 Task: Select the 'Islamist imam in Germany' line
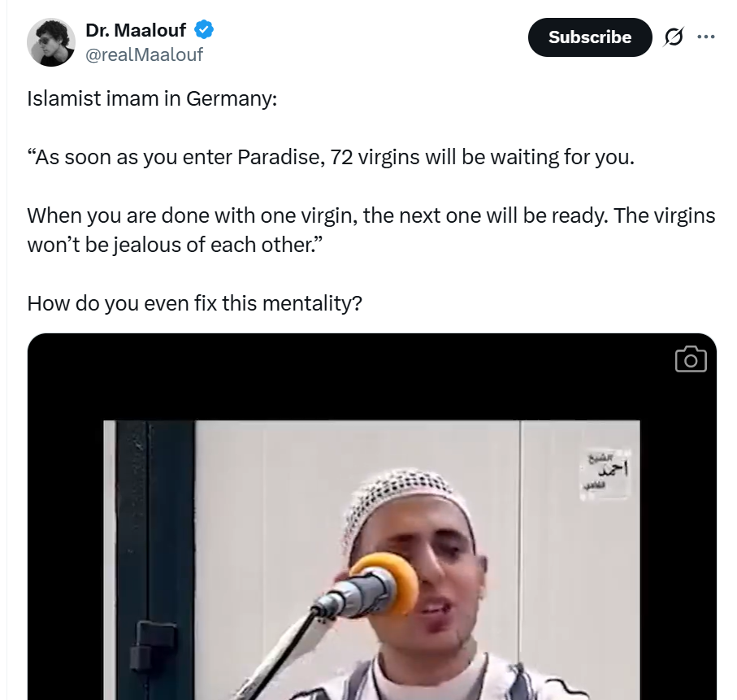pos(152,99)
